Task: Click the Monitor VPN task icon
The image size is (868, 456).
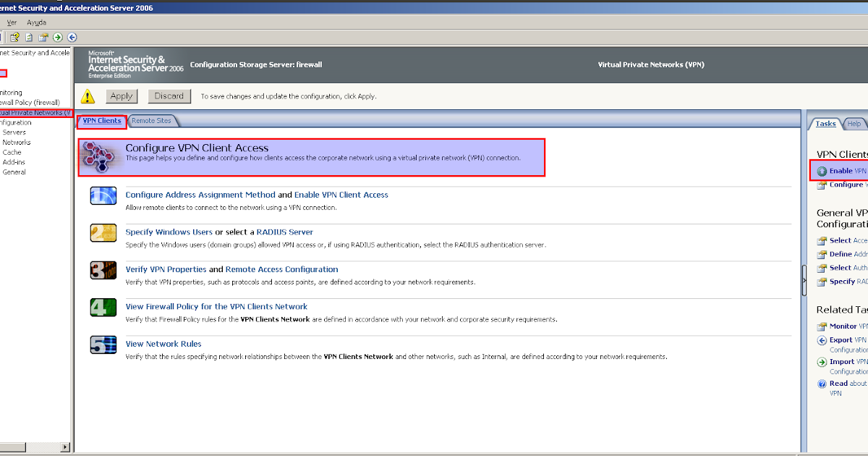Action: (x=822, y=326)
